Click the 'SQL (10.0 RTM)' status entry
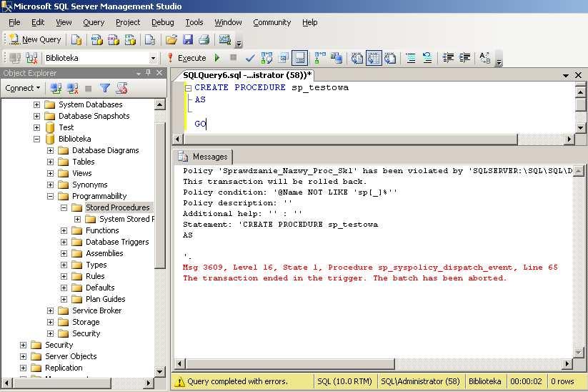The height and width of the screenshot is (392, 588). [x=344, y=381]
